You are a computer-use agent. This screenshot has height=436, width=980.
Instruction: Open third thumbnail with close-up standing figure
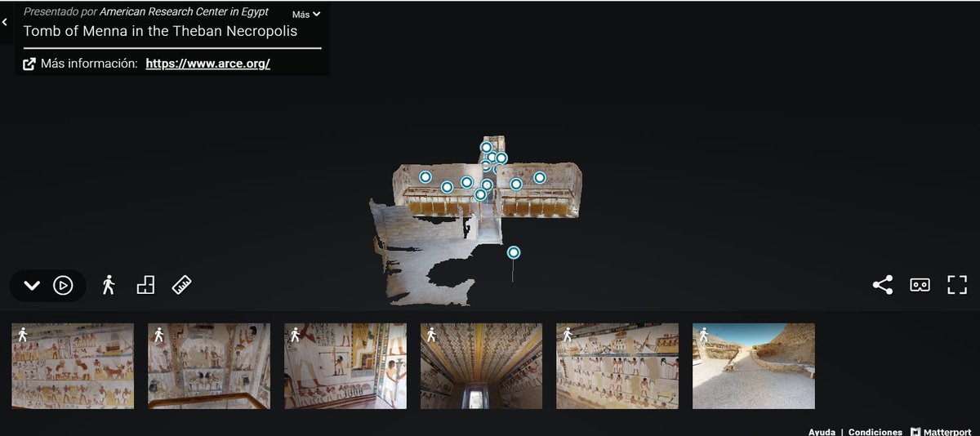pos(345,366)
